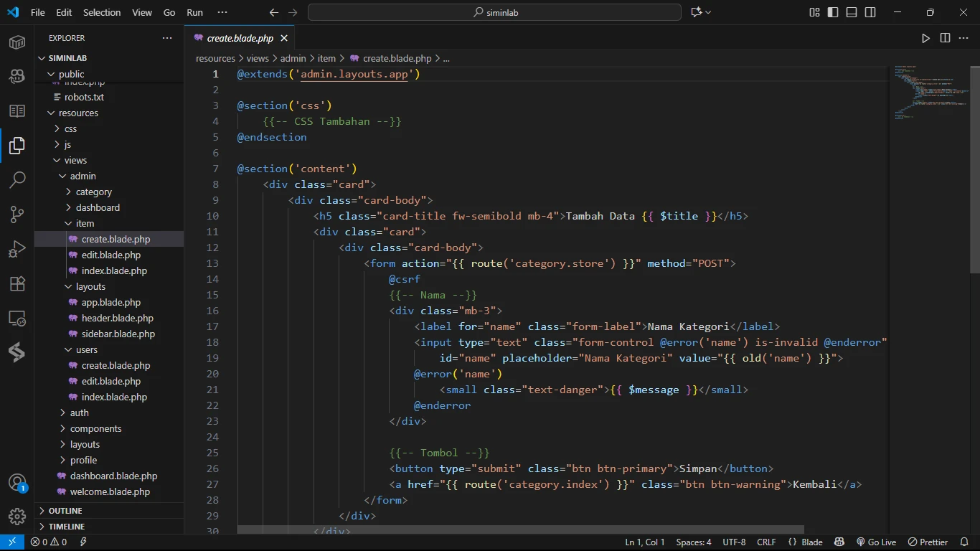Viewport: 980px width, 551px height.
Task: Expand the category folder in Explorer
Action: (93, 192)
